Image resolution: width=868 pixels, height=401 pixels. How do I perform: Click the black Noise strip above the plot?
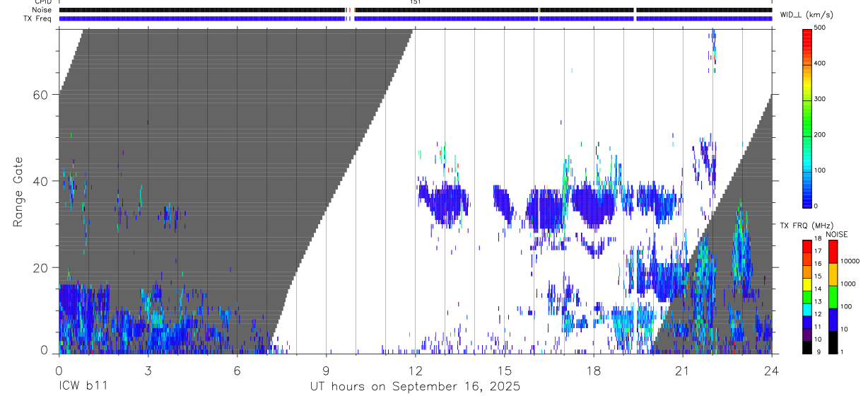click(415, 10)
